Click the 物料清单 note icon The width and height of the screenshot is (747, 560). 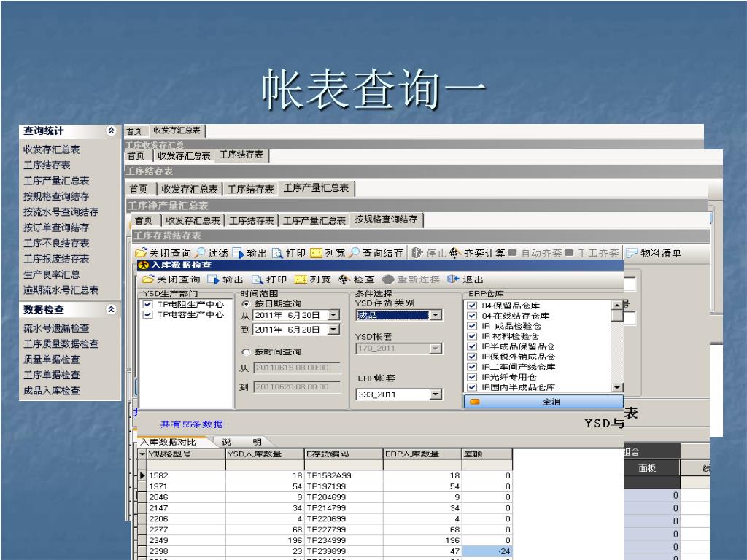coord(631,253)
